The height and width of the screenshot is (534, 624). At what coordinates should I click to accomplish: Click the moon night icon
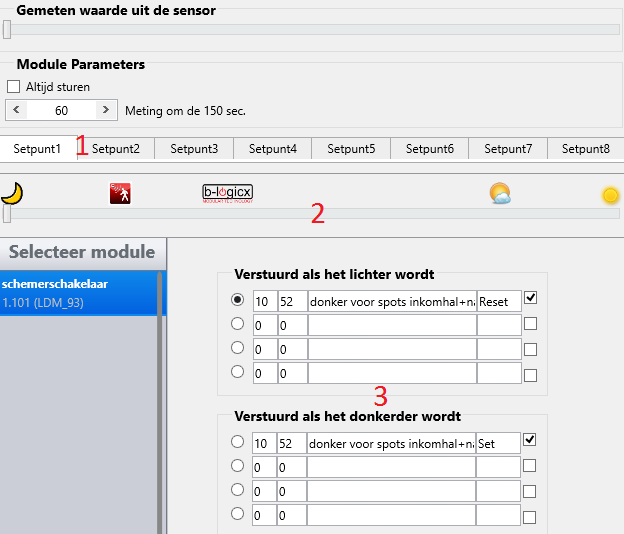tap(12, 193)
